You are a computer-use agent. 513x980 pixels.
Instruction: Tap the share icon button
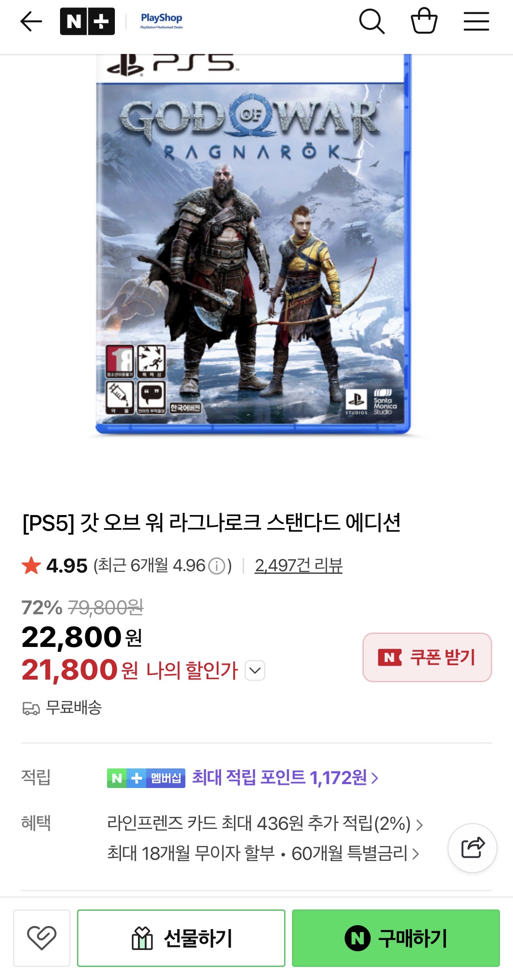473,848
